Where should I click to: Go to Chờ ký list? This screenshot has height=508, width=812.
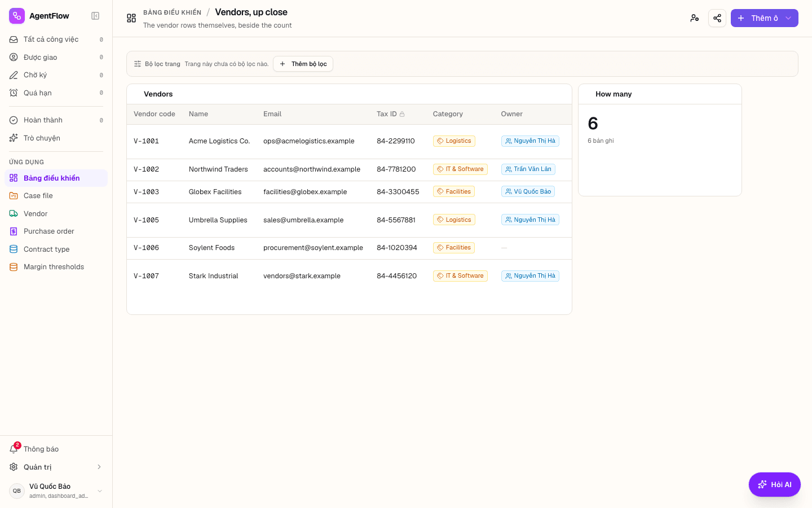pyautogui.click(x=56, y=75)
